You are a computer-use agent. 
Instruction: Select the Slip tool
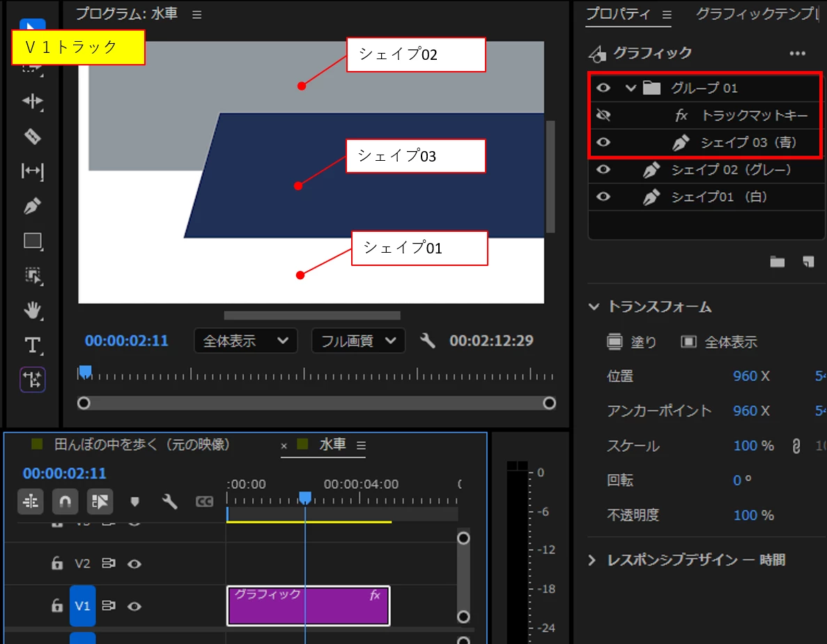tap(32, 171)
